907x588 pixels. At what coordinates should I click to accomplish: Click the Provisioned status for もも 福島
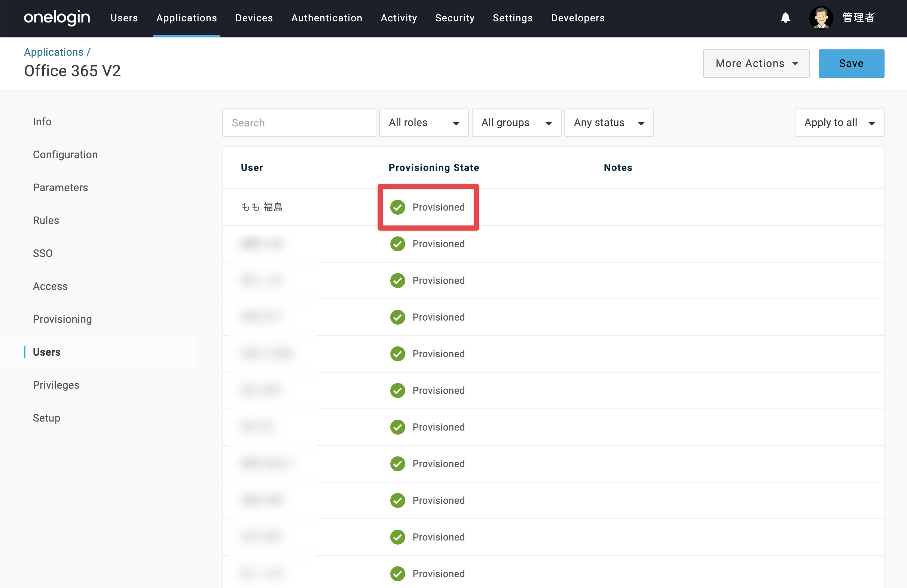pos(439,207)
